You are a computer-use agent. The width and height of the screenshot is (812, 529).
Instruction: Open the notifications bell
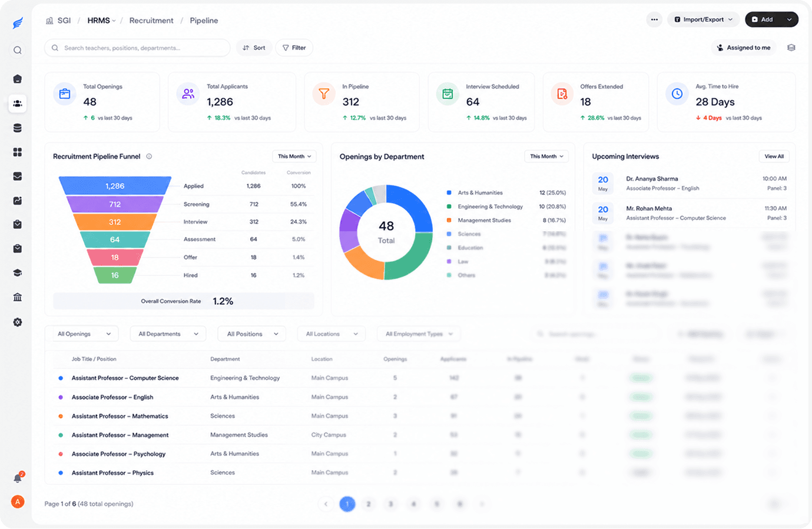tap(18, 478)
